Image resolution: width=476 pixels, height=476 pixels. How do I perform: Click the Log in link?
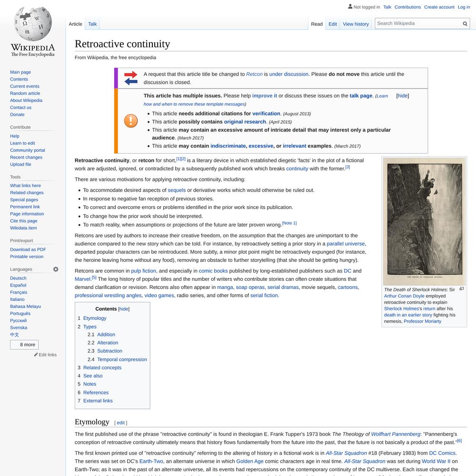click(464, 7)
